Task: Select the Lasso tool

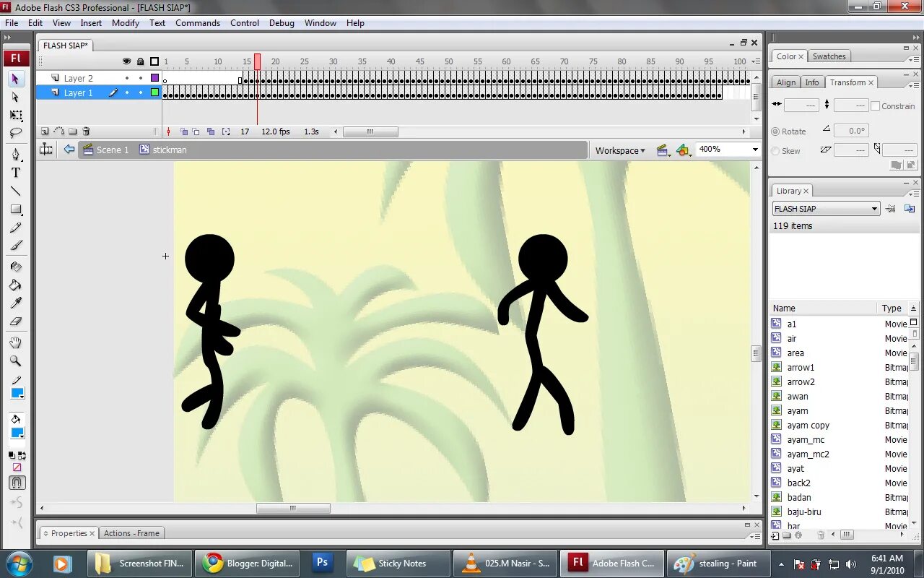Action: (14, 133)
